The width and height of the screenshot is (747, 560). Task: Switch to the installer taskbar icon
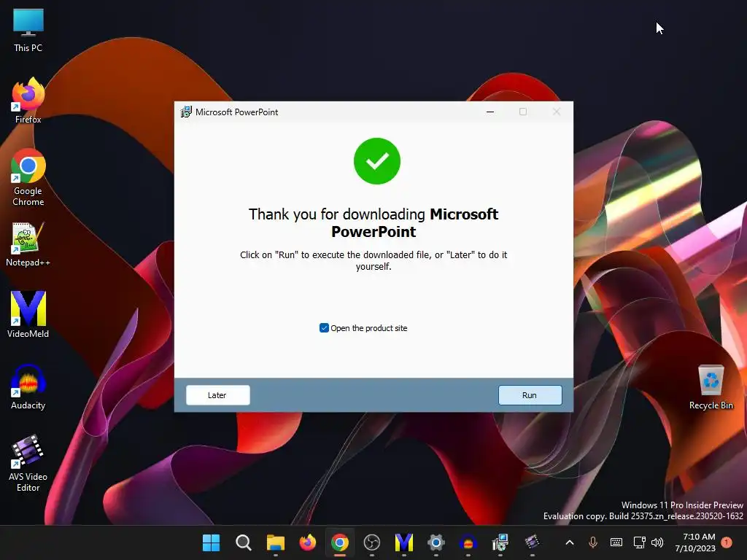click(500, 542)
